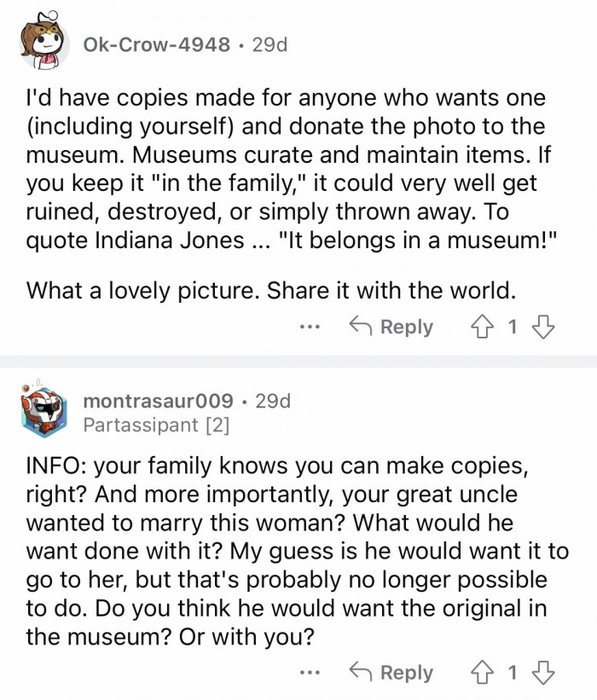Open Ok-Crow-4948's avatar profile picture
Viewport: 597px width, 700px height.
point(43,45)
